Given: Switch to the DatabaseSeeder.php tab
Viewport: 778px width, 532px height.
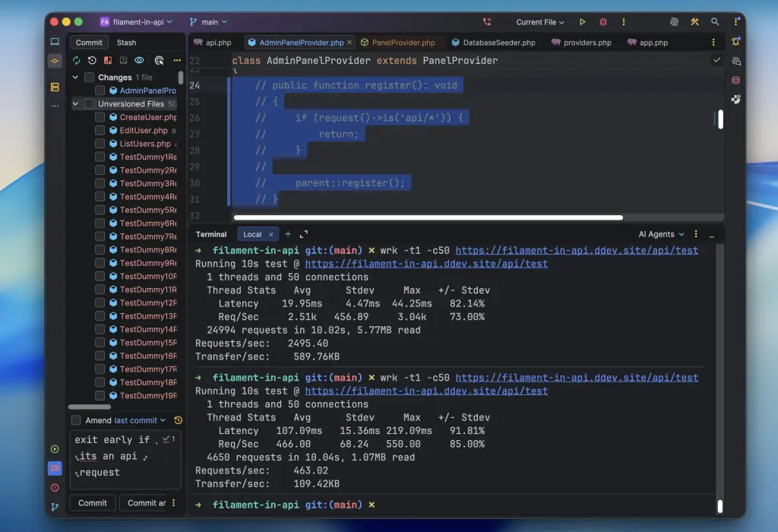Looking at the screenshot, I should point(493,43).
